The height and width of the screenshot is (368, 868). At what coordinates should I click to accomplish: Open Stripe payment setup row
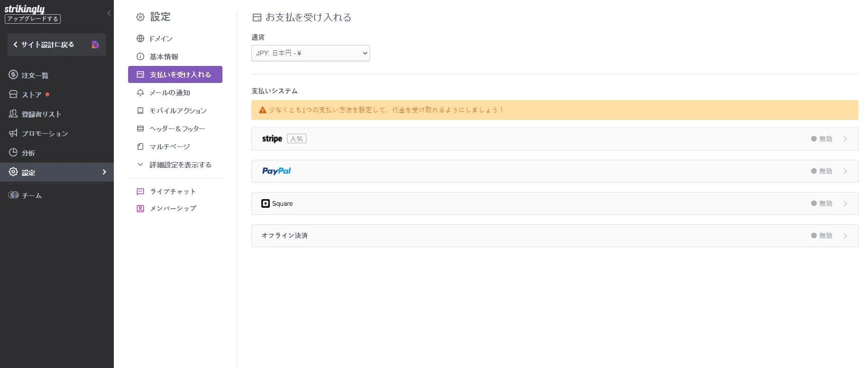click(x=555, y=139)
